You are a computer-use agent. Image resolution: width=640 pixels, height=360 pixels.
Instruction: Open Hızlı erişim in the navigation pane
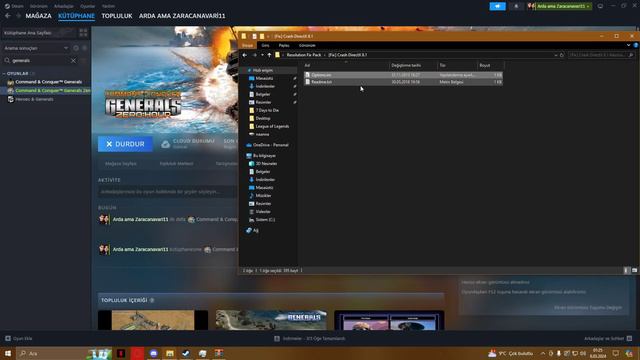263,71
